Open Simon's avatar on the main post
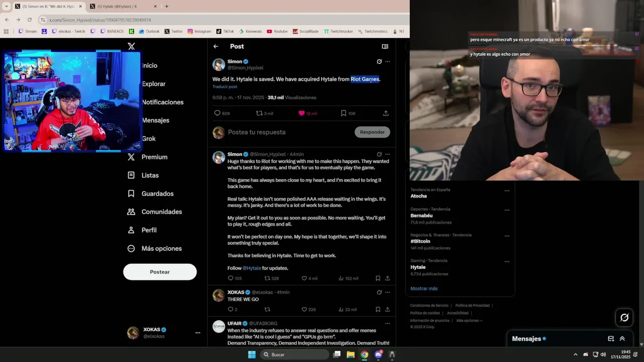 219,64
